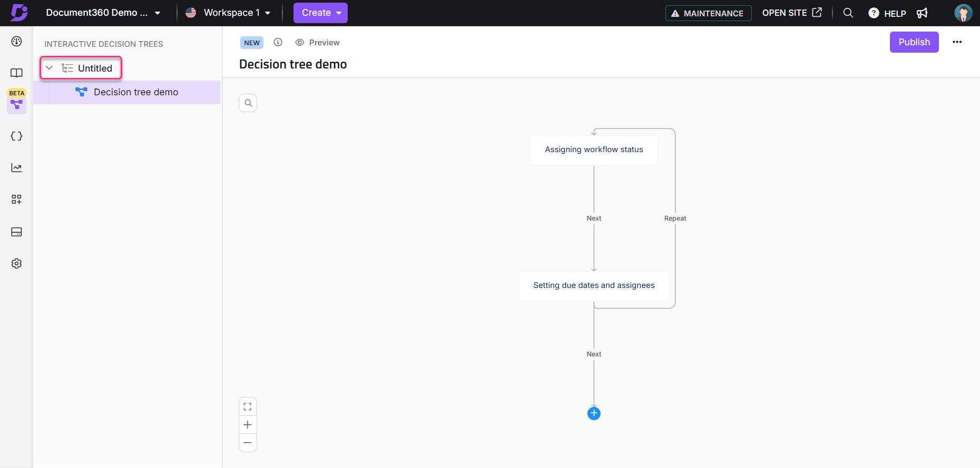980x468 pixels.
Task: Click the MAINTENANCE status button
Action: coord(708,13)
